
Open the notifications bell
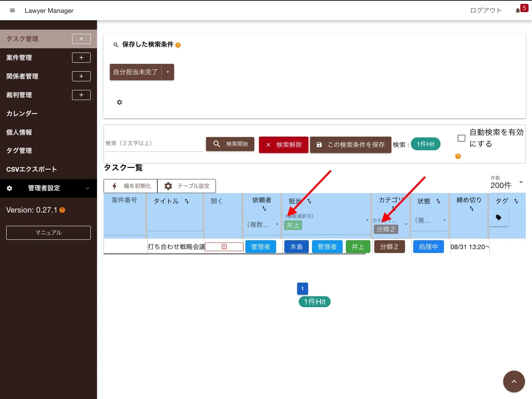pyautogui.click(x=518, y=11)
